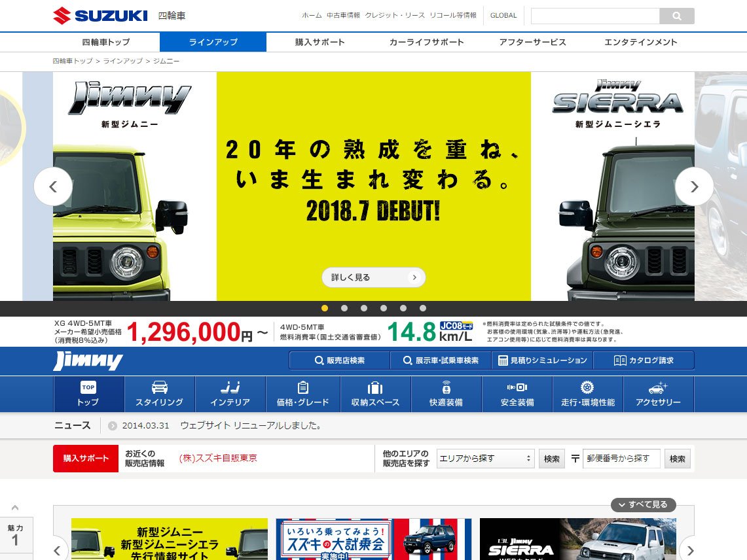Click 展示車・試乗車検索 button
Image resolution: width=747 pixels, height=560 pixels.
point(441,360)
